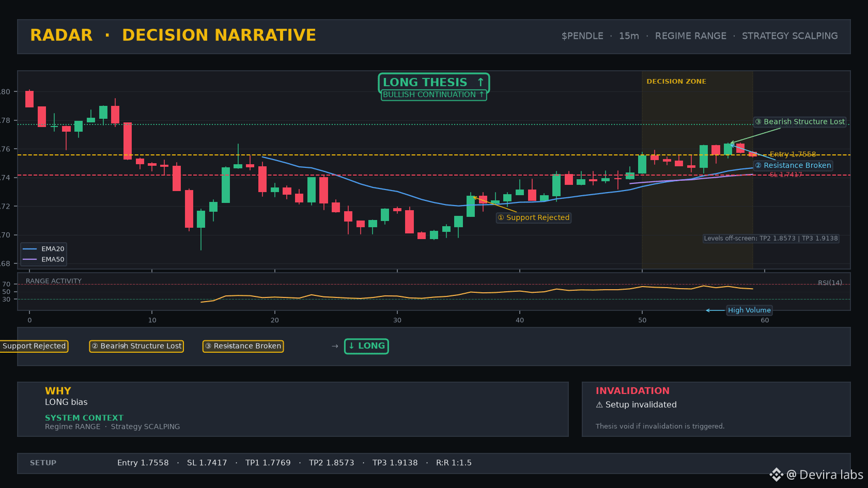Click the $PENDLE ticker in header

click(582, 36)
